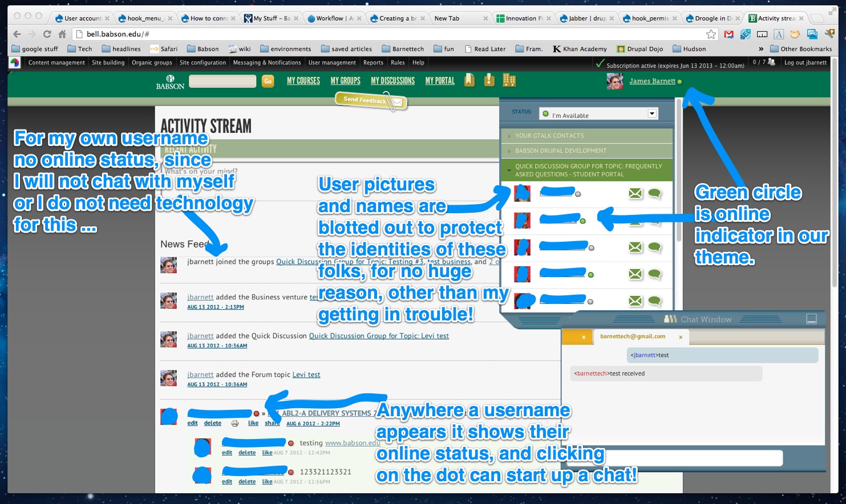
Task: Open the Reports admin menu
Action: tap(373, 63)
